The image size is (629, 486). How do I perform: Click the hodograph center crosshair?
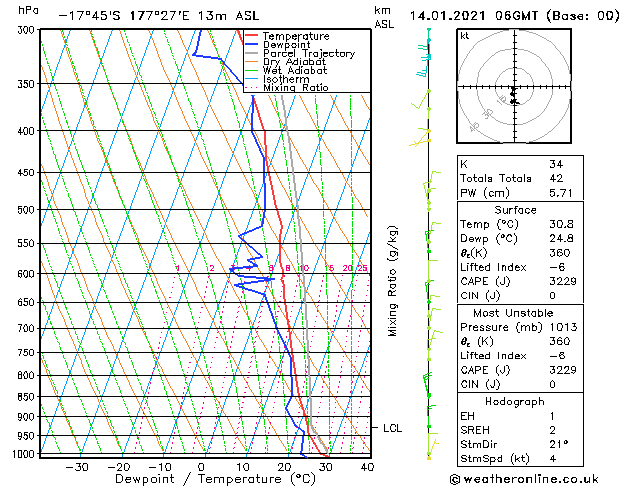pyautogui.click(x=514, y=87)
